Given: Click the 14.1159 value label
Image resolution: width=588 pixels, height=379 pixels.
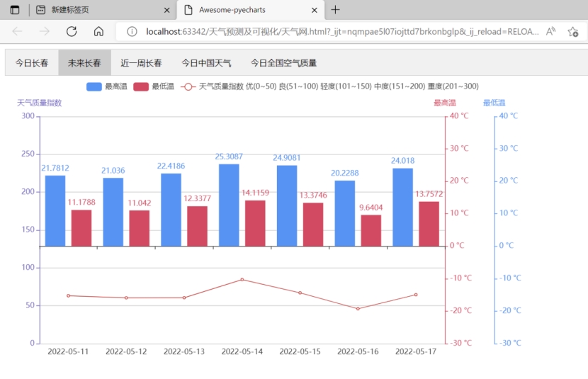Looking at the screenshot, I should [x=255, y=193].
